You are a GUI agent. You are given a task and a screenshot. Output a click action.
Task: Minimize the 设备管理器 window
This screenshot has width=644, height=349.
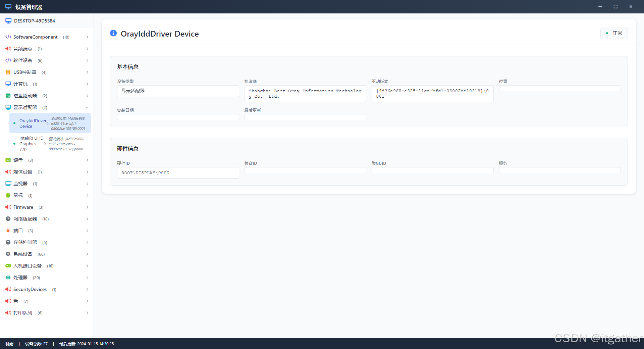[x=600, y=7]
